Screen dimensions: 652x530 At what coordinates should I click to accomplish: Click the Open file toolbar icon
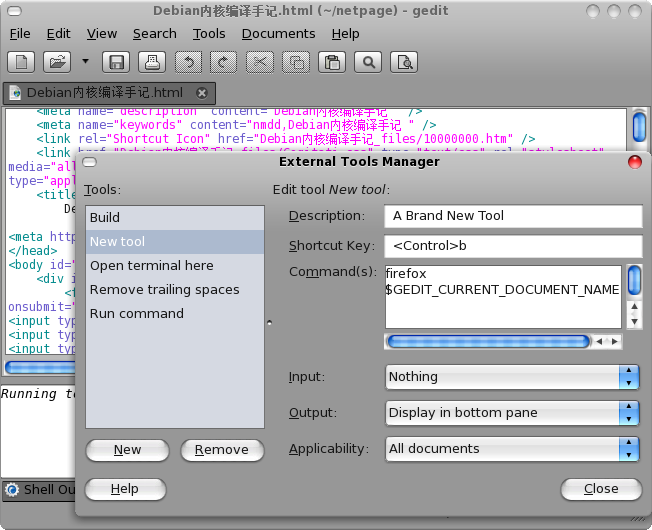(57, 62)
